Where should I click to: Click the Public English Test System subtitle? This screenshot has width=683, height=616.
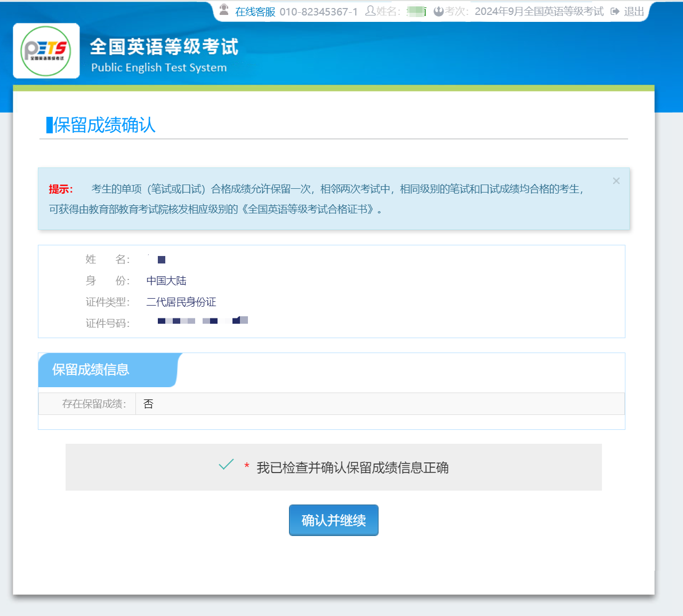[159, 68]
